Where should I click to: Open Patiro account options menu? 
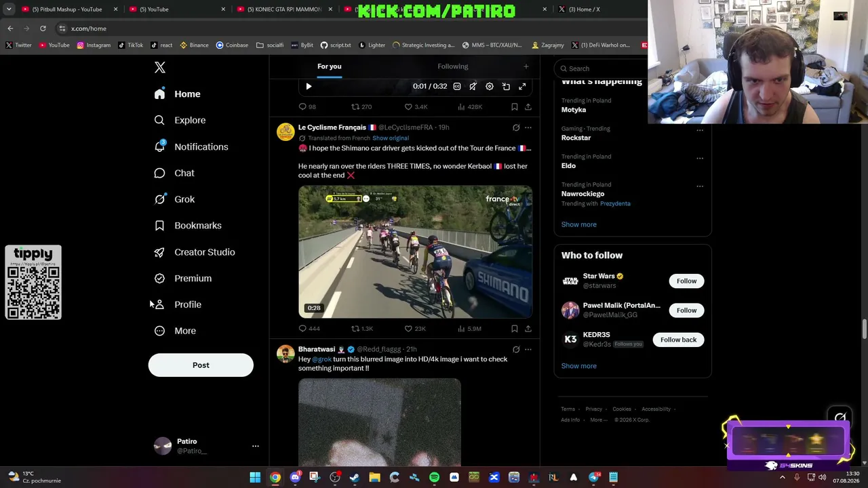[256, 446]
